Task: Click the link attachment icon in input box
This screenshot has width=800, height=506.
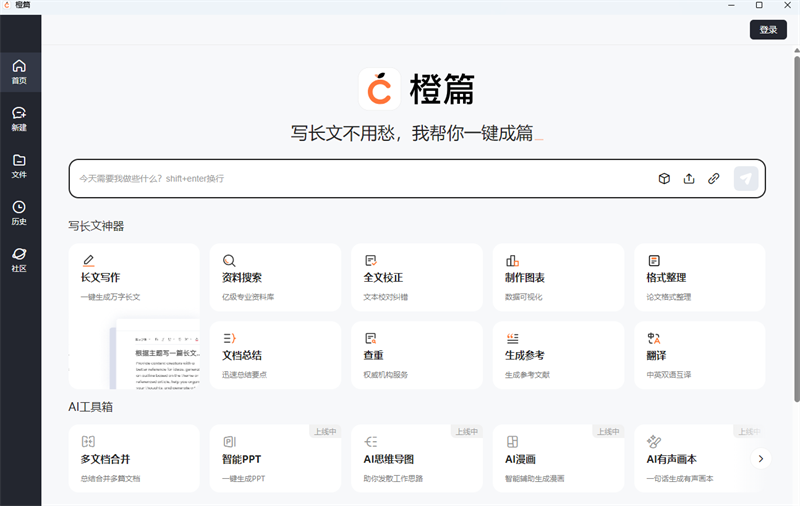Action: [713, 179]
